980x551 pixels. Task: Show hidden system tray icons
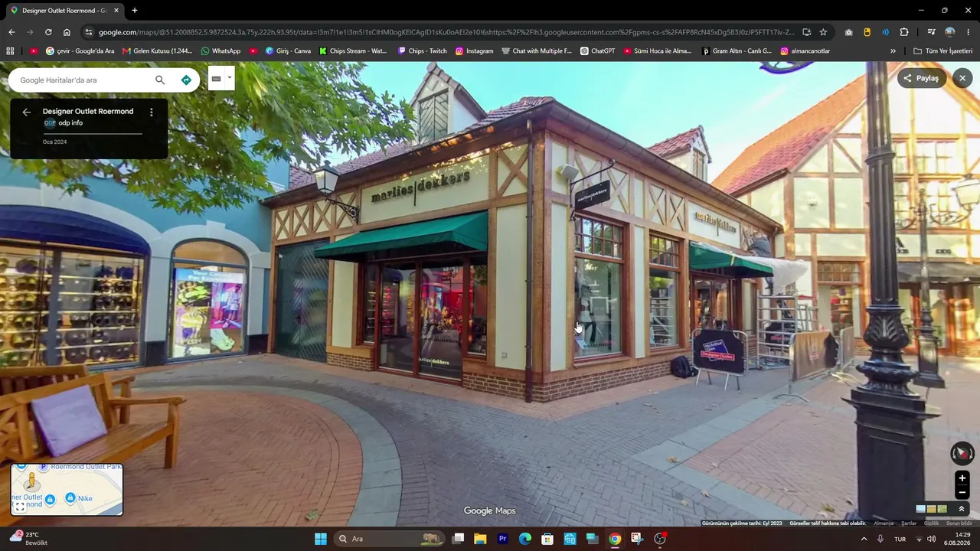click(x=864, y=539)
